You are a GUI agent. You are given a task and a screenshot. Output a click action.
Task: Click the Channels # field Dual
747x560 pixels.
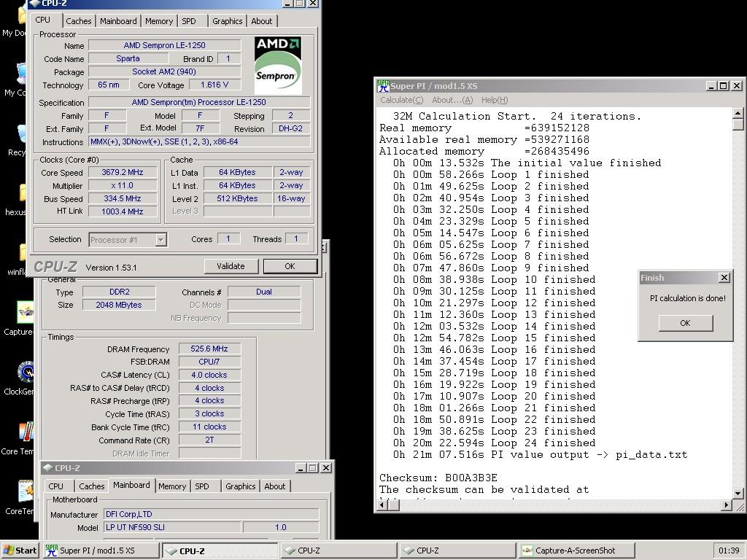264,292
